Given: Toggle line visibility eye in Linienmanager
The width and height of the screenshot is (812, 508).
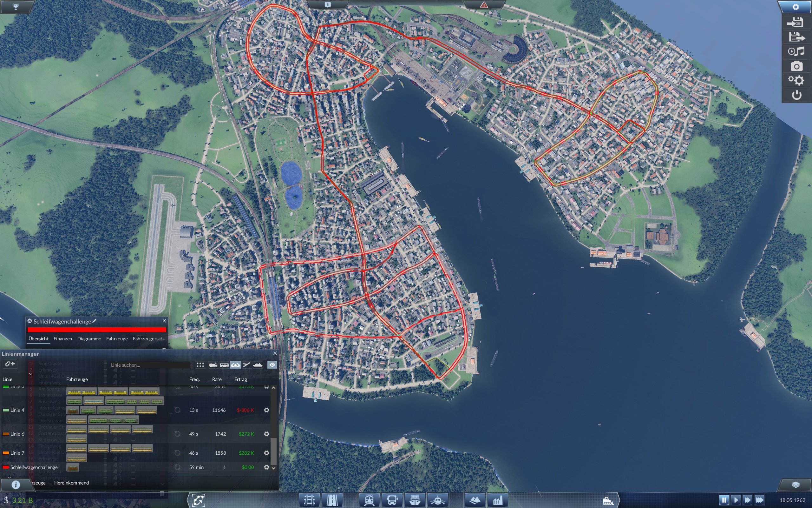Looking at the screenshot, I should coord(272,365).
